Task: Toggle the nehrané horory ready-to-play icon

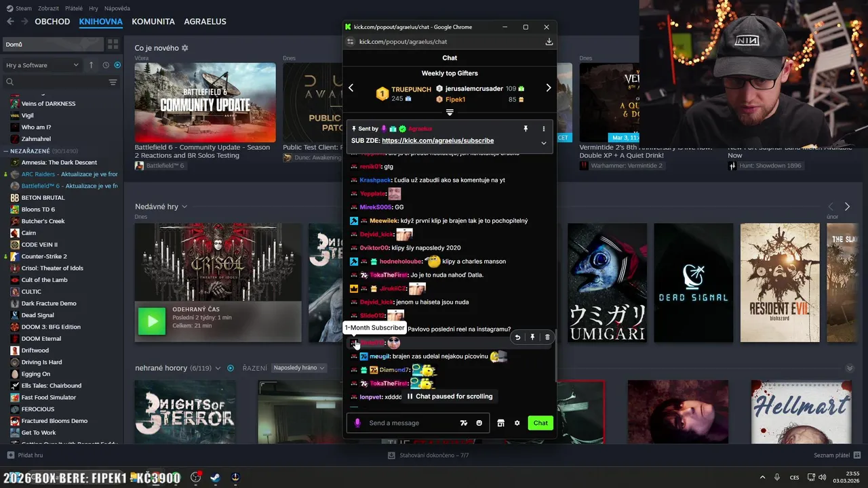Action: 231,368
